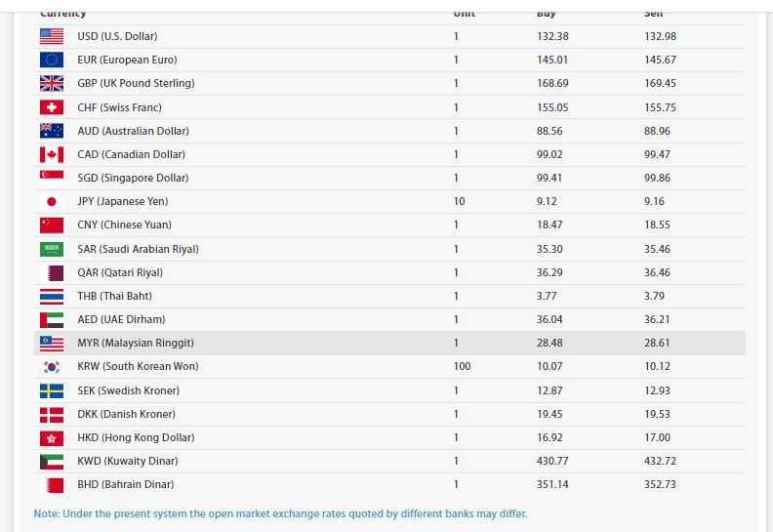The height and width of the screenshot is (532, 773).
Task: Select the MYR (Malaysian Ringgit) row label
Action: point(136,344)
